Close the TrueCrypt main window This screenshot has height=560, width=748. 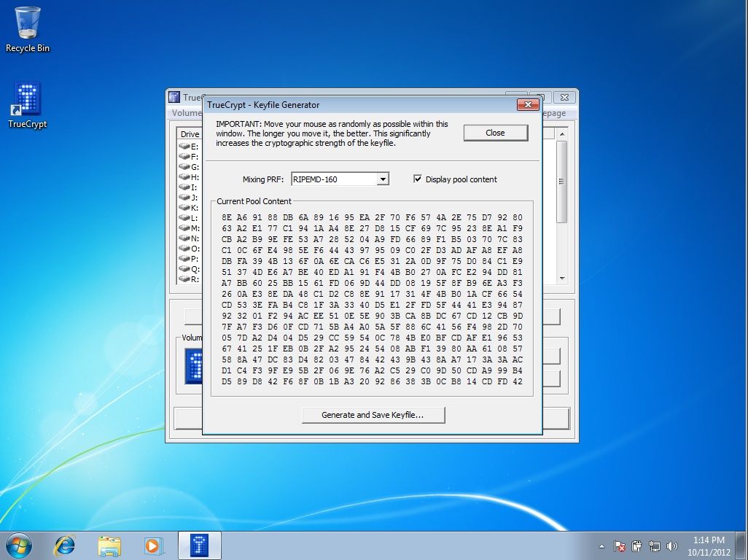click(x=564, y=97)
